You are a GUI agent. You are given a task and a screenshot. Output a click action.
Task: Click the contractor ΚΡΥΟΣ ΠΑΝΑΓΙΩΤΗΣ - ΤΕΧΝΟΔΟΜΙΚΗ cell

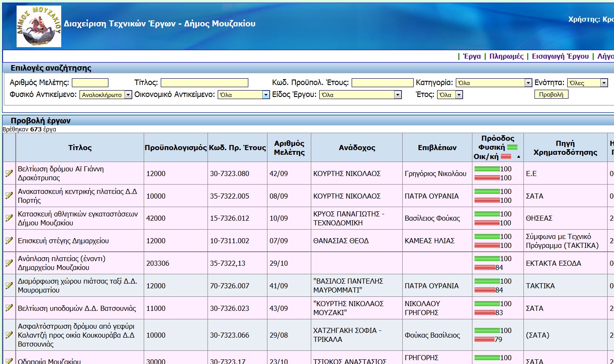point(357,218)
